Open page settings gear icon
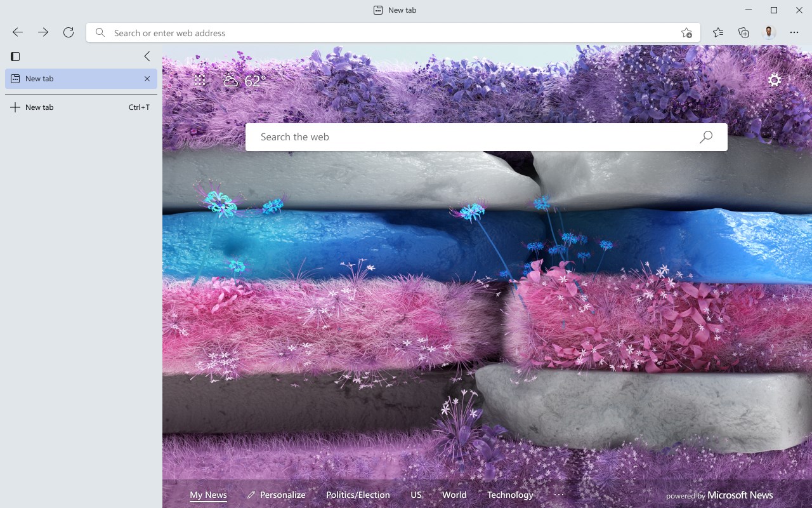Image resolution: width=812 pixels, height=508 pixels. [775, 80]
